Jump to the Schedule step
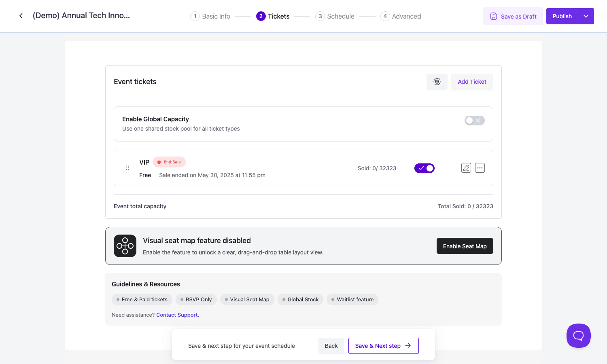The image size is (607, 364). pos(335,16)
